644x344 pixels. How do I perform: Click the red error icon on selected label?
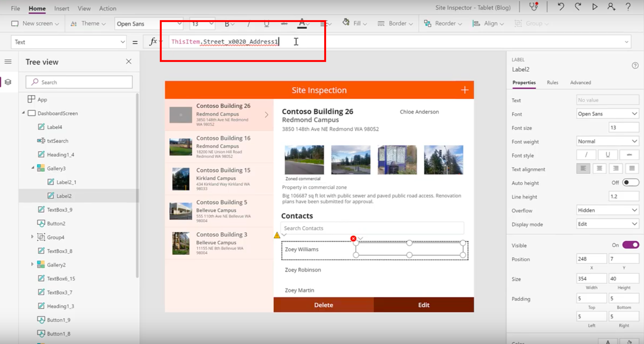[x=353, y=239]
